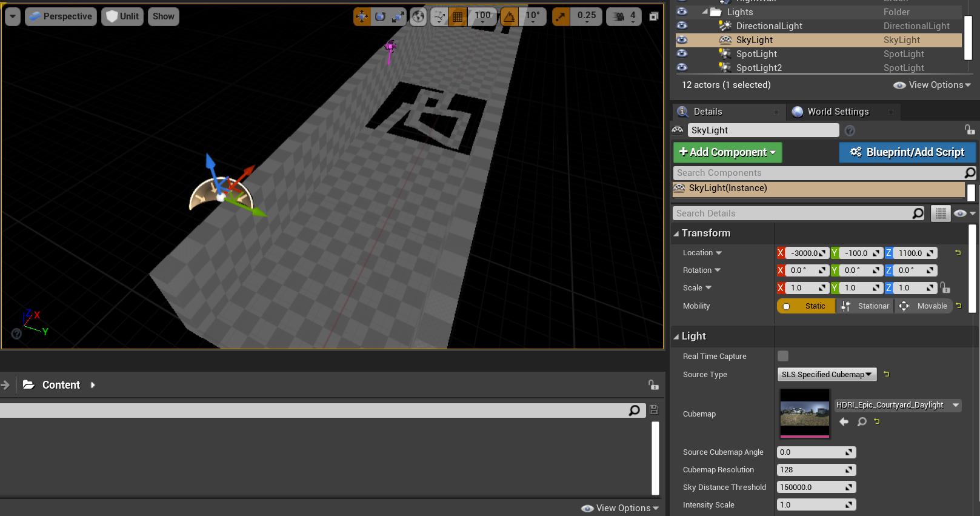Toggle world/local coordinate system globe icon

coord(418,16)
